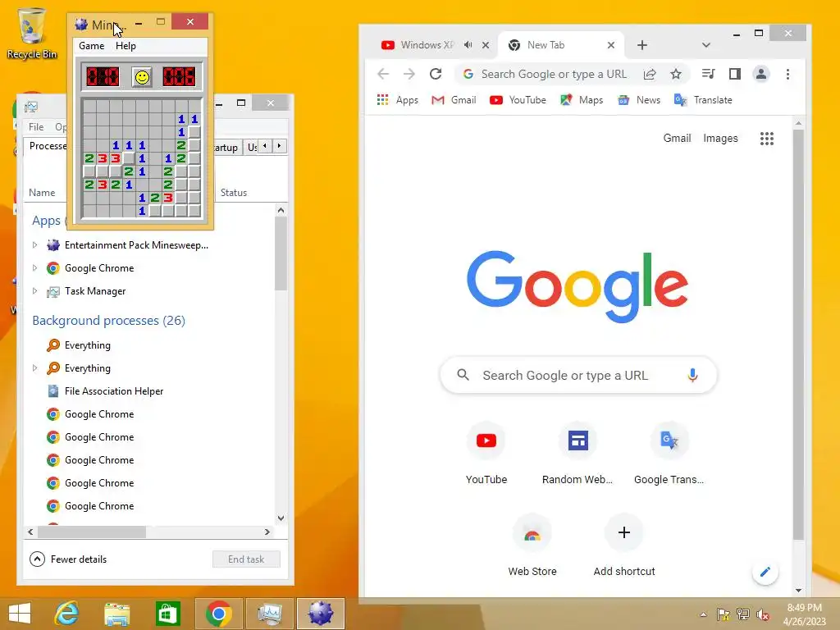Open the Chrome profile avatar

760,74
